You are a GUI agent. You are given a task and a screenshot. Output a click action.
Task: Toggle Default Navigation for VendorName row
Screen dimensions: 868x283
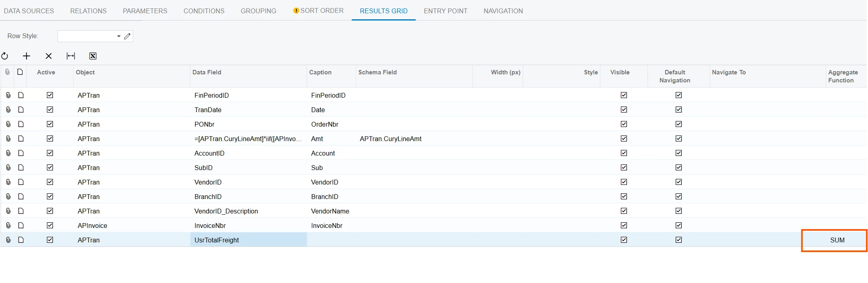point(678,211)
